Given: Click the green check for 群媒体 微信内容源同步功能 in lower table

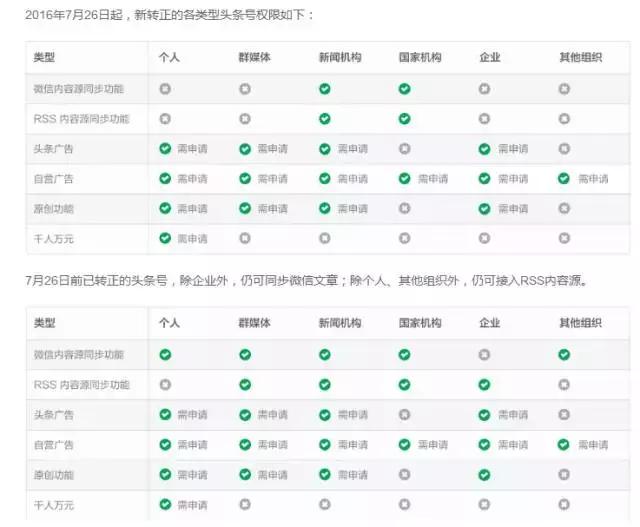Looking at the screenshot, I should pyautogui.click(x=245, y=354).
